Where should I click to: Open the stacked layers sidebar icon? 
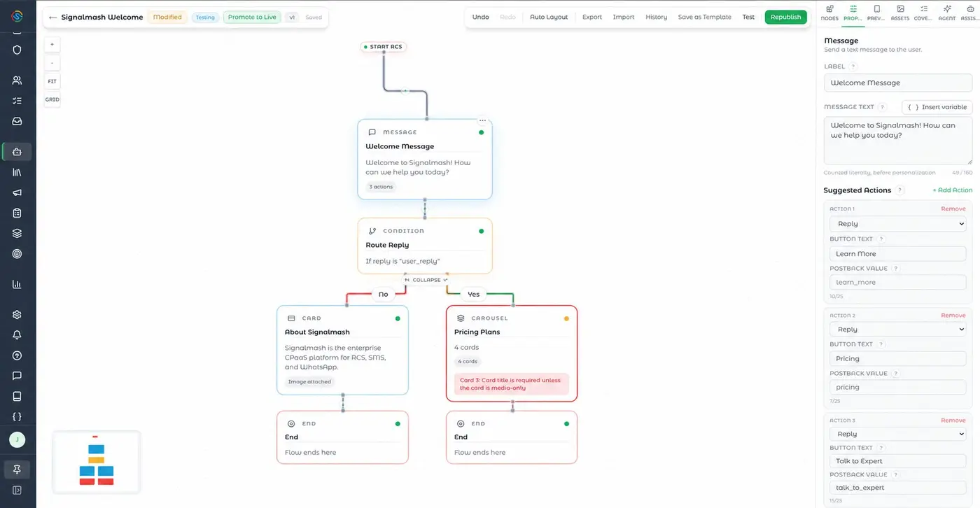(17, 233)
